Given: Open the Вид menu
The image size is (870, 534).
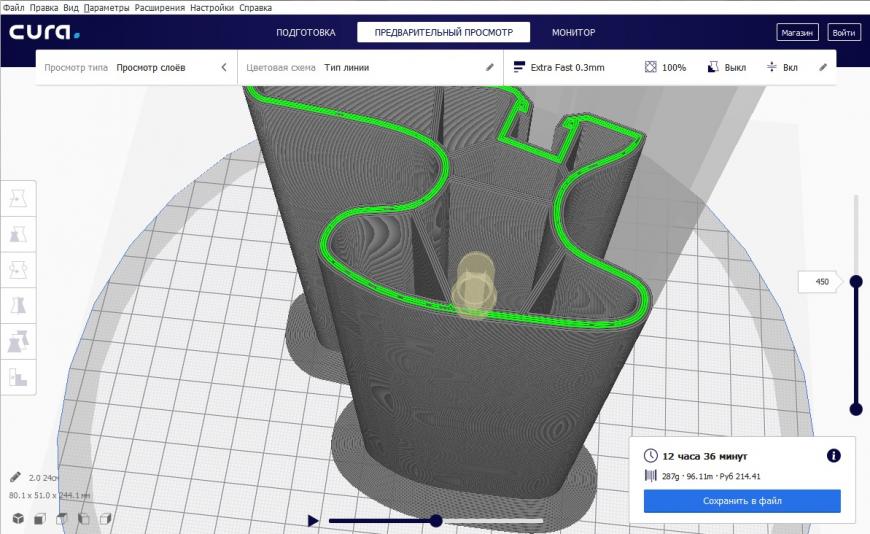Looking at the screenshot, I should pyautogui.click(x=70, y=8).
